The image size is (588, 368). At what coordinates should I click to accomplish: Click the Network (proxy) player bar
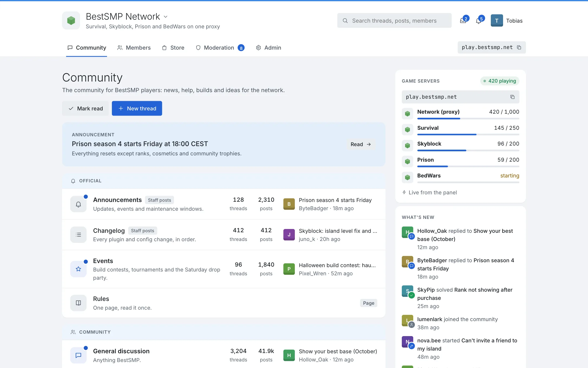[x=468, y=118]
